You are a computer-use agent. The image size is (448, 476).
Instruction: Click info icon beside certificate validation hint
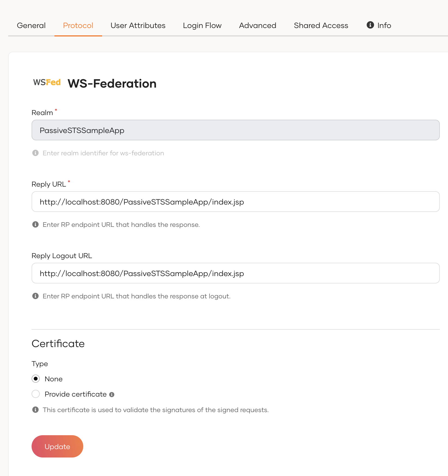(35, 410)
